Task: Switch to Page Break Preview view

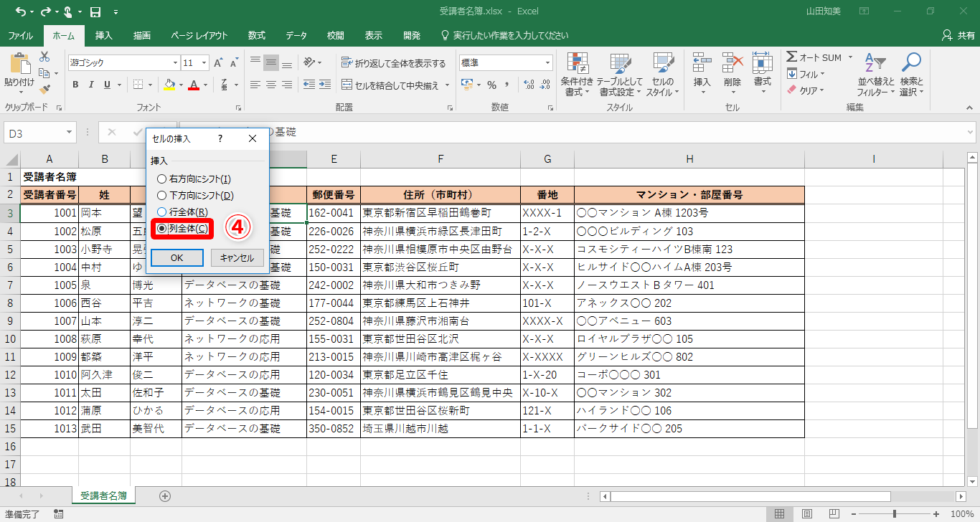Action: (834, 514)
